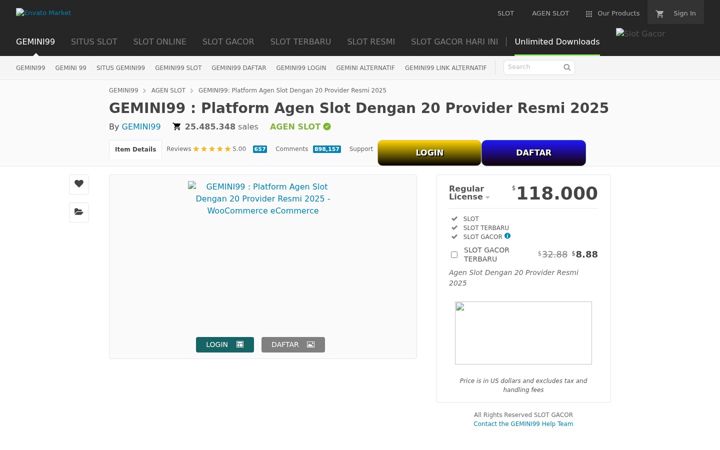Image resolution: width=720 pixels, height=450 pixels.
Task: Open the Comments tab
Action: (x=292, y=149)
